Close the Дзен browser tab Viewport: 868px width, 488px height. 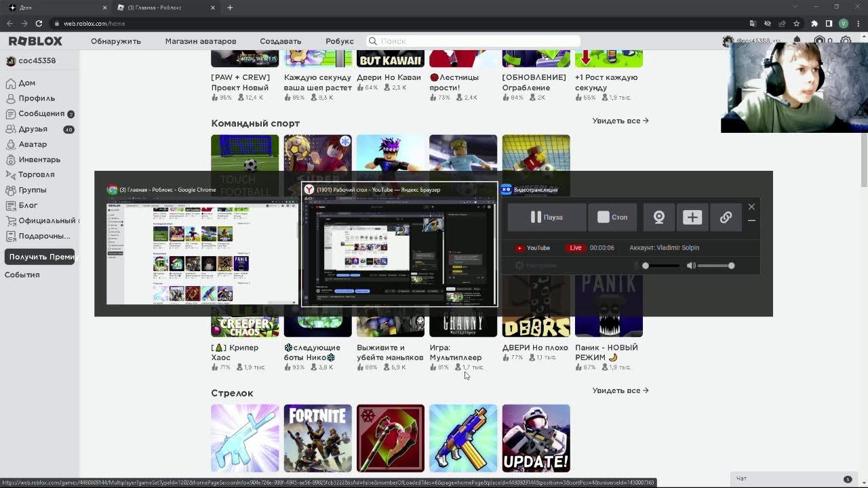pyautogui.click(x=105, y=7)
